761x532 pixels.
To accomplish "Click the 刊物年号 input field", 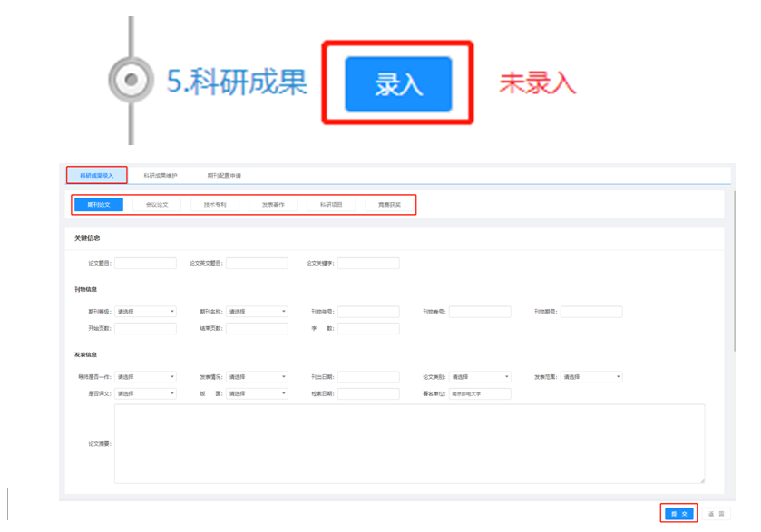I will point(368,312).
